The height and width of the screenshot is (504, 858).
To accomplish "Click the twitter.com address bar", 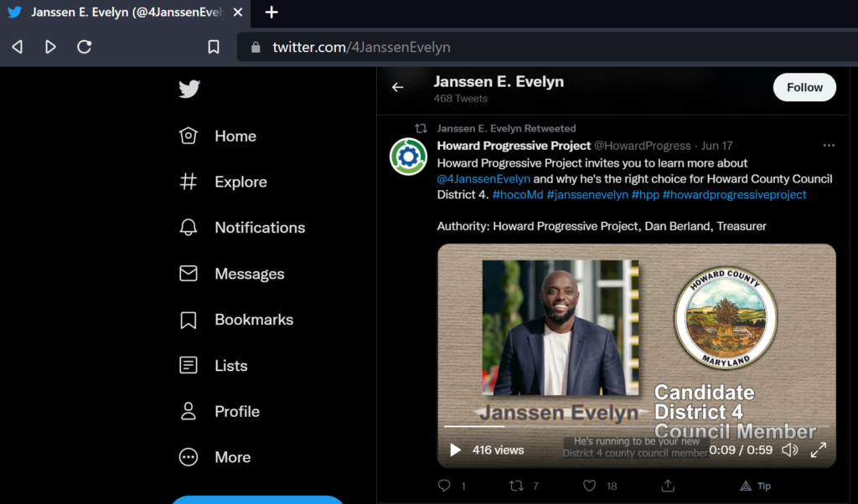I will (x=547, y=47).
